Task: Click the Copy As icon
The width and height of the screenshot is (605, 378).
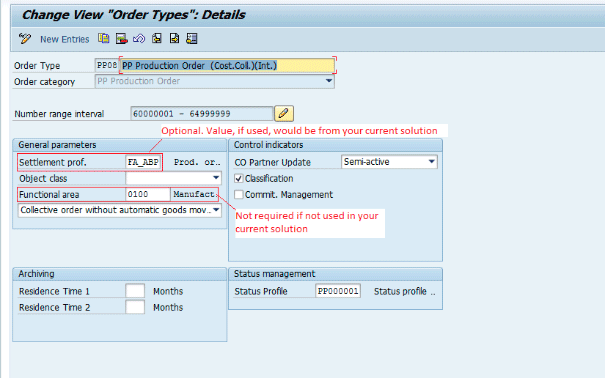Action: pos(103,38)
